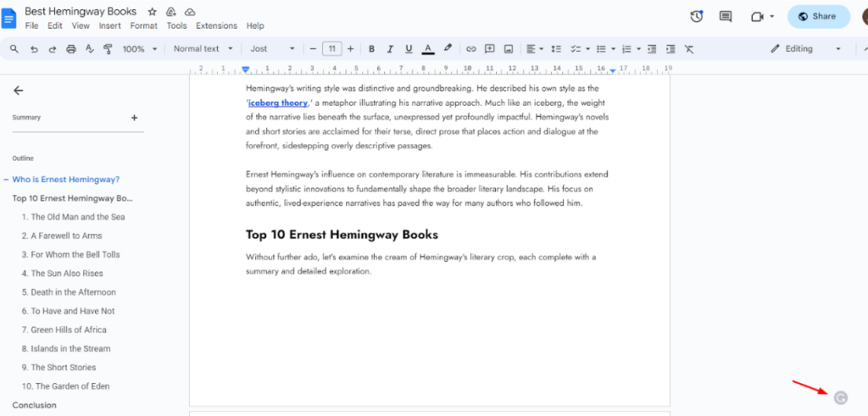Star the Best Hemingway Books document
The width and height of the screenshot is (868, 416).
pyautogui.click(x=153, y=12)
